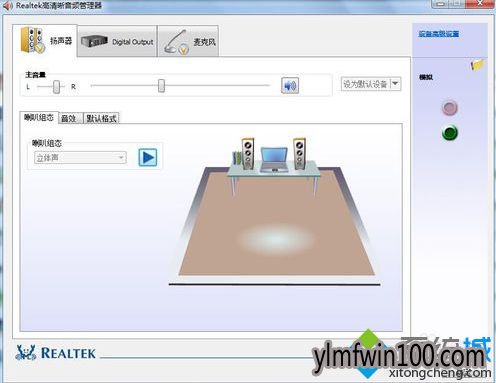Switch to the microphone device tab
The width and height of the screenshot is (496, 383).
click(188, 41)
